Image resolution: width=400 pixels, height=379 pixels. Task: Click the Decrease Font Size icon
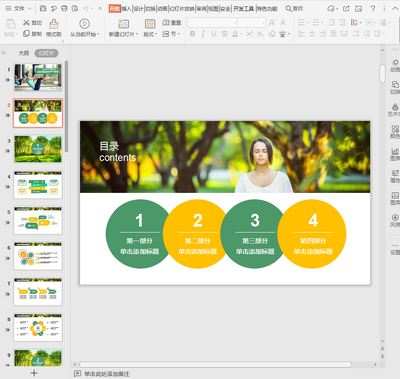pos(283,23)
